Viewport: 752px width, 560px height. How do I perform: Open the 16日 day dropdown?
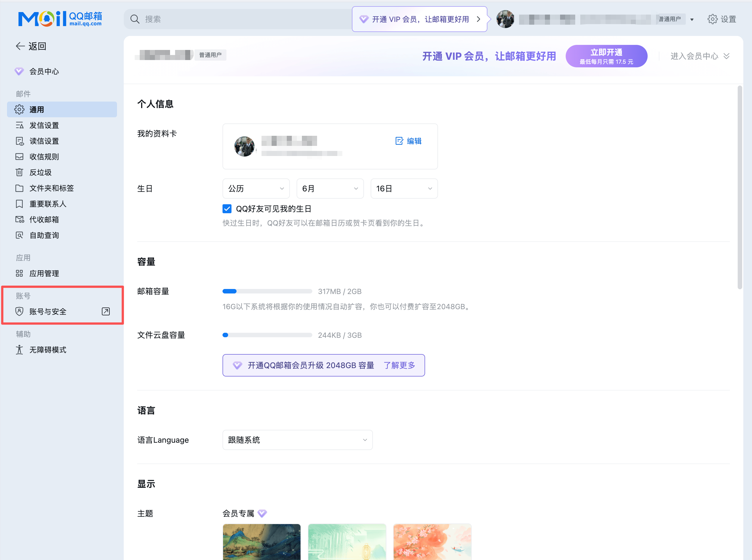coord(404,189)
